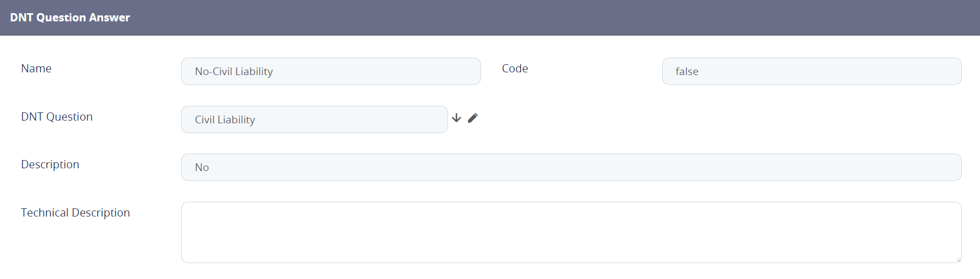Focus the Code field showing false

pos(811,71)
